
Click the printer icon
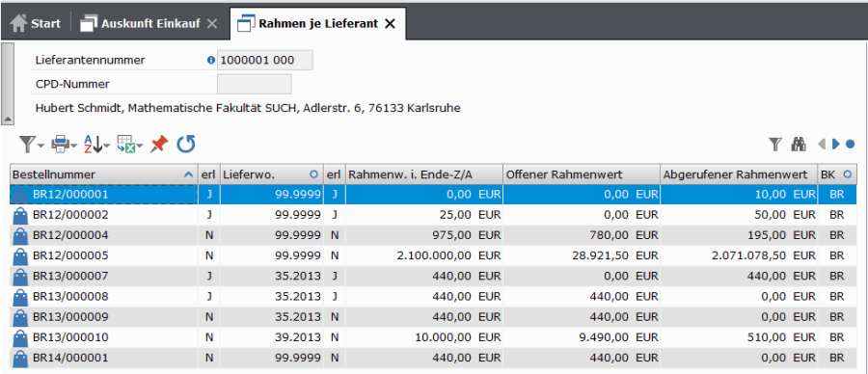click(60, 145)
